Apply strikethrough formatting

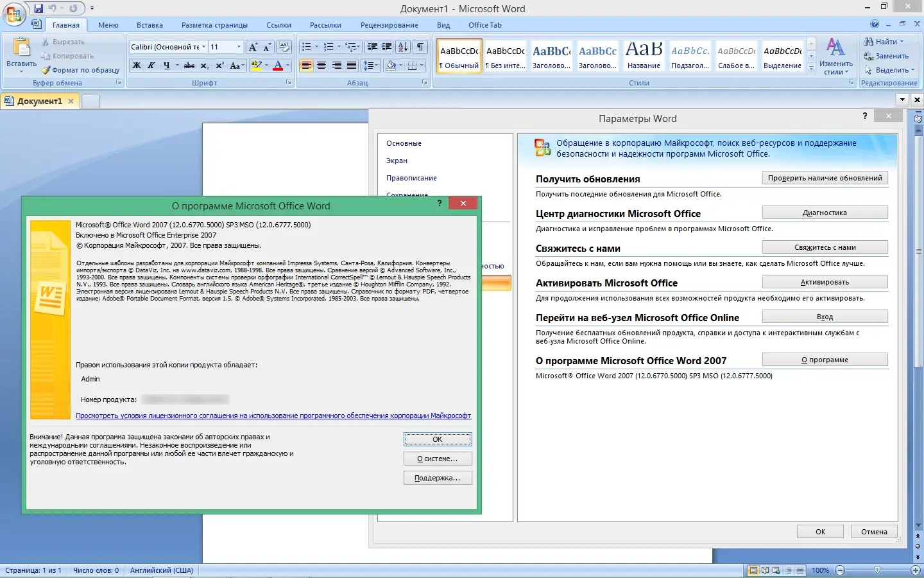click(x=189, y=66)
